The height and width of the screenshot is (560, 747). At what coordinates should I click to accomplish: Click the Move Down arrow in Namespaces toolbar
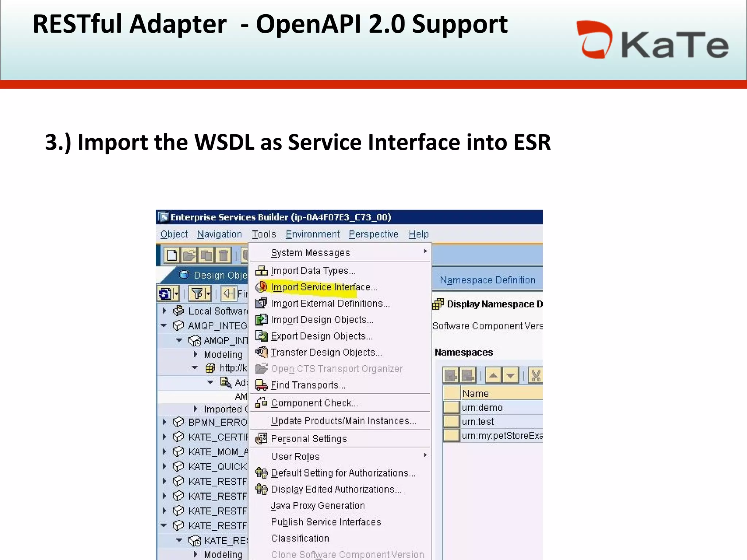coord(511,375)
